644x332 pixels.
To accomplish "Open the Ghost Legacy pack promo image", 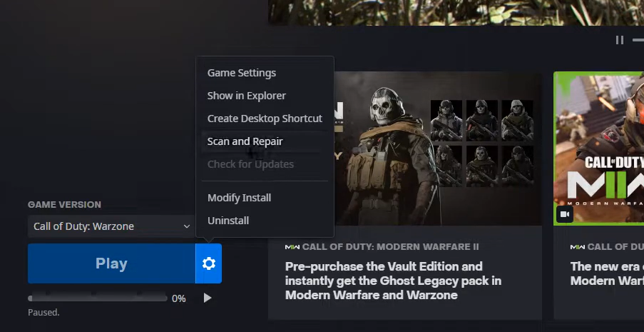I will (x=438, y=149).
